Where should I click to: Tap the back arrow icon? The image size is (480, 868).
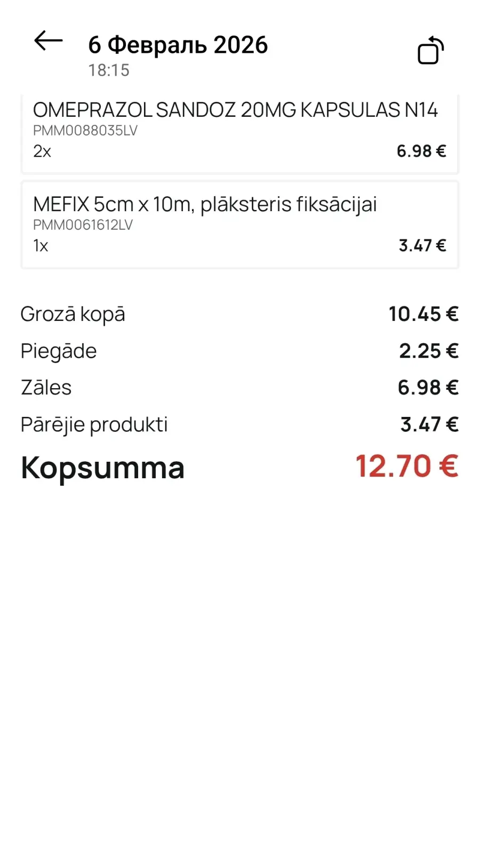coord(48,41)
